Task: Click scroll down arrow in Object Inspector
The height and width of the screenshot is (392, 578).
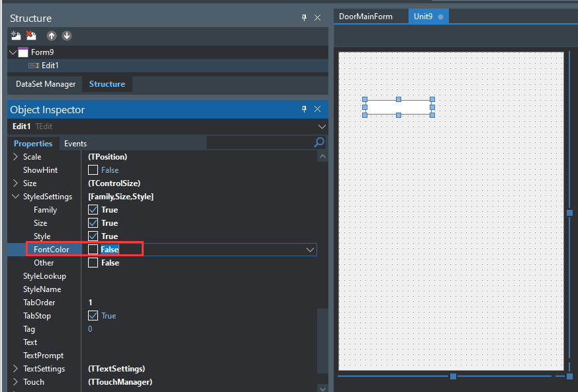Action: click(x=322, y=388)
